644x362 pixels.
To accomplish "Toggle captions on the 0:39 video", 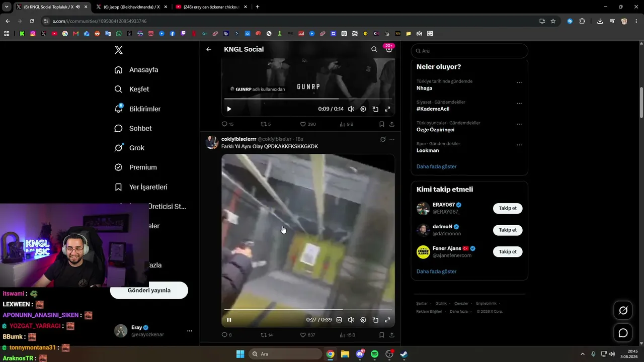I will point(339,320).
